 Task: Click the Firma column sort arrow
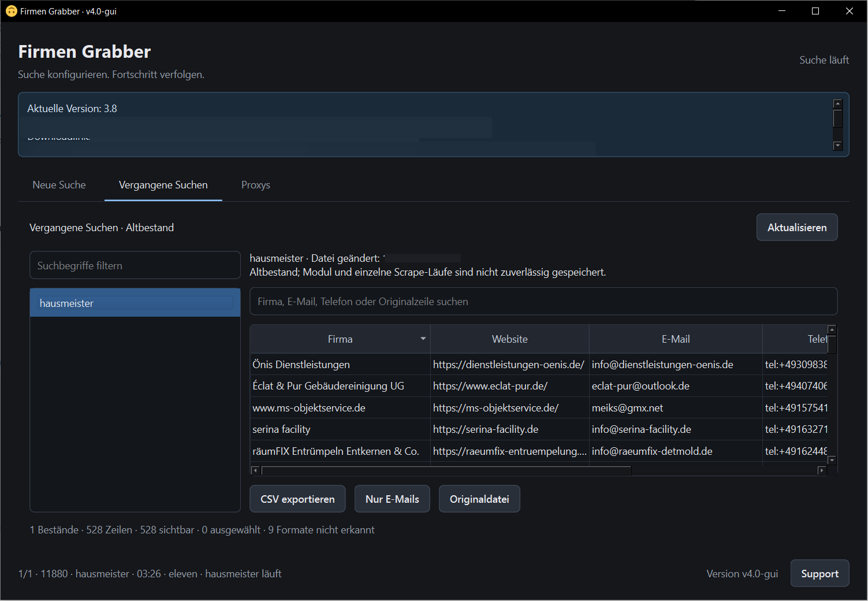(423, 339)
